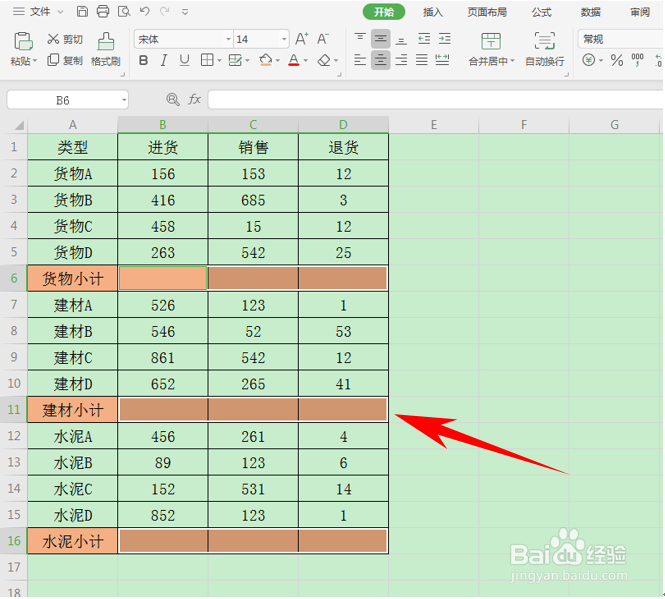Click the fill color bucket icon
665x599 pixels.
[266, 60]
